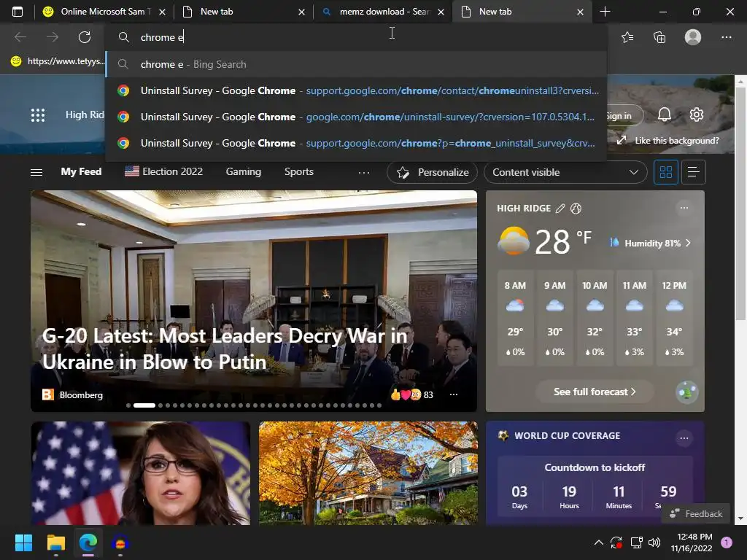Open Windows Start button
Viewport: 747px width, 560px height.
pyautogui.click(x=23, y=542)
